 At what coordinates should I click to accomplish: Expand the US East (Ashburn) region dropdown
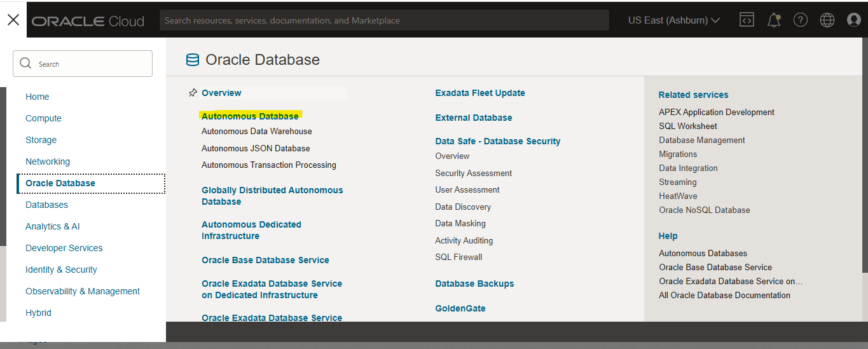tap(674, 20)
